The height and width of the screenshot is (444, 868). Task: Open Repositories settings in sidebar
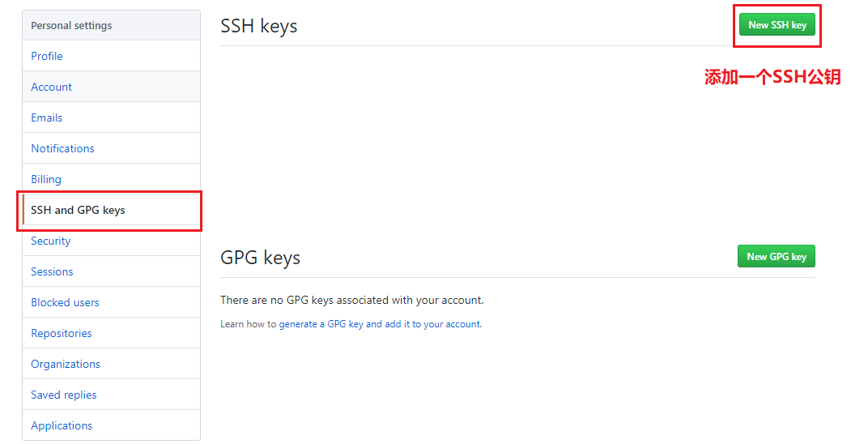[x=62, y=333]
